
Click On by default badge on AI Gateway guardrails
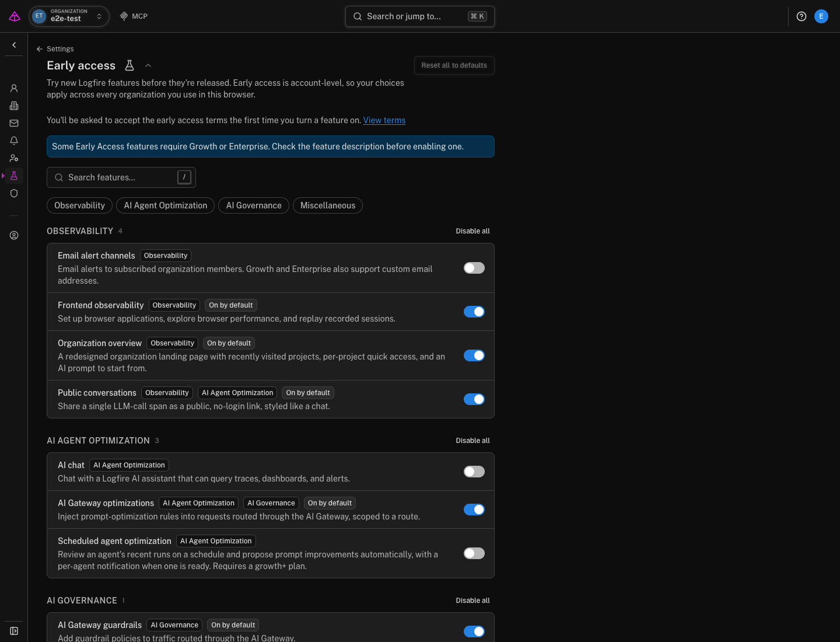tap(233, 625)
